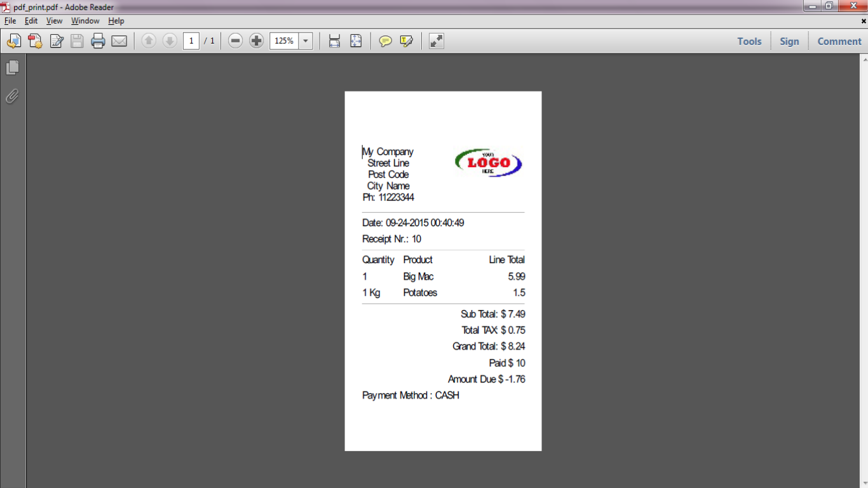Open the View menu
The height and width of the screenshot is (488, 868).
[54, 21]
